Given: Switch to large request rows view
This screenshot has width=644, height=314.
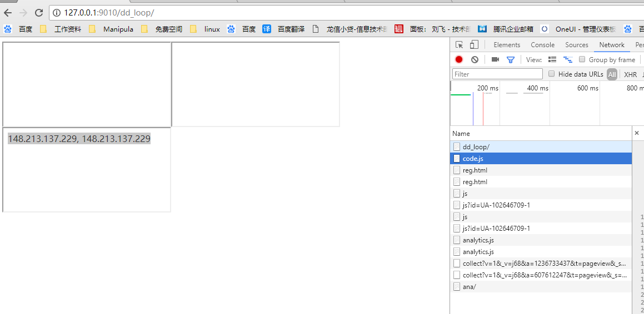Looking at the screenshot, I should click(x=552, y=59).
